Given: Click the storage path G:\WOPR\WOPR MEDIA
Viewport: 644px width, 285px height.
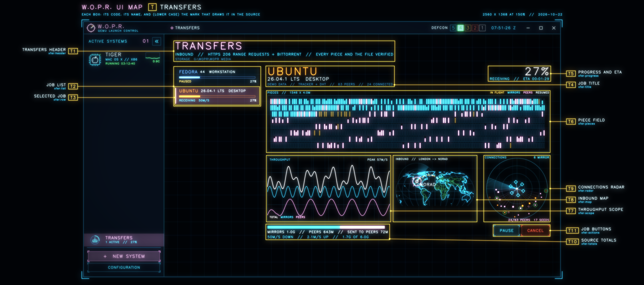Looking at the screenshot, I should (212, 59).
